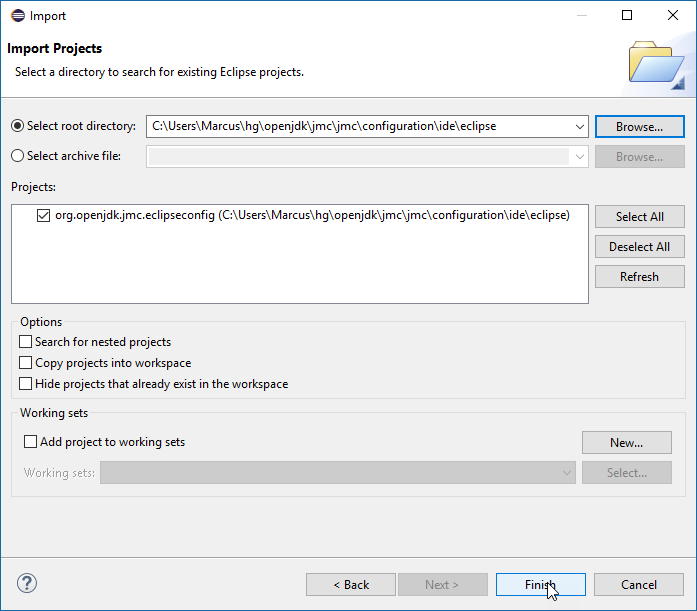Uncheck org.openjdk.jmc.eclipseconfig project checkbox

click(x=43, y=216)
